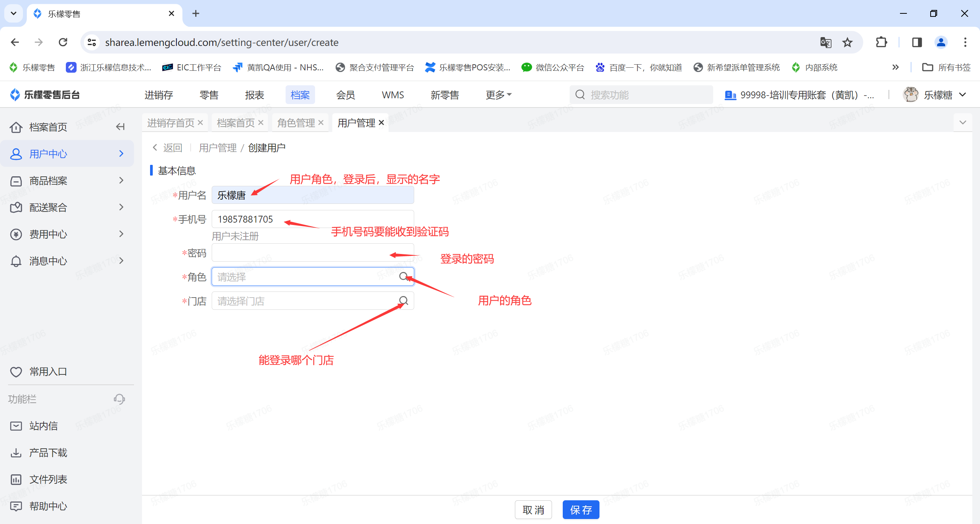Image resolution: width=980 pixels, height=524 pixels.
Task: View site information icon in address bar
Action: (x=91, y=42)
